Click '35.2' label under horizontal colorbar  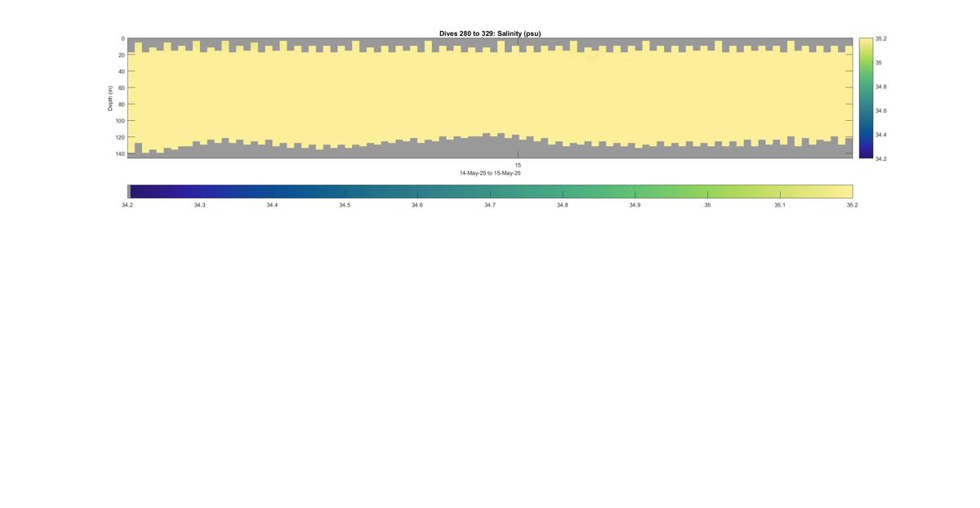coord(853,205)
